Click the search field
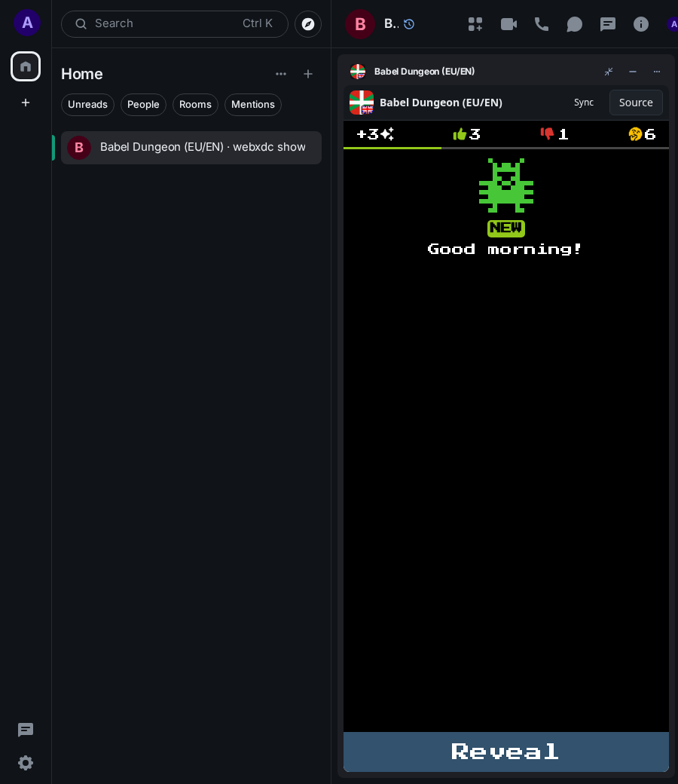Viewport: 678px width, 784px height. (174, 24)
